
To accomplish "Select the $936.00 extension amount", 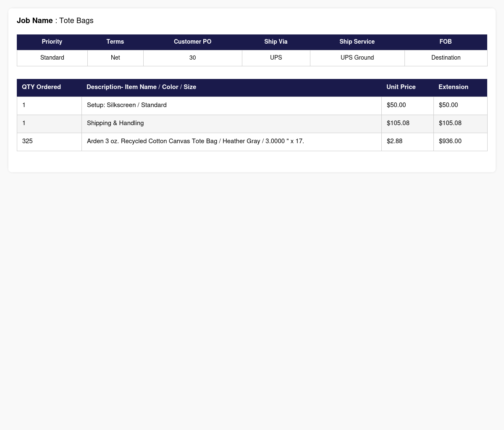I will pos(450,142).
